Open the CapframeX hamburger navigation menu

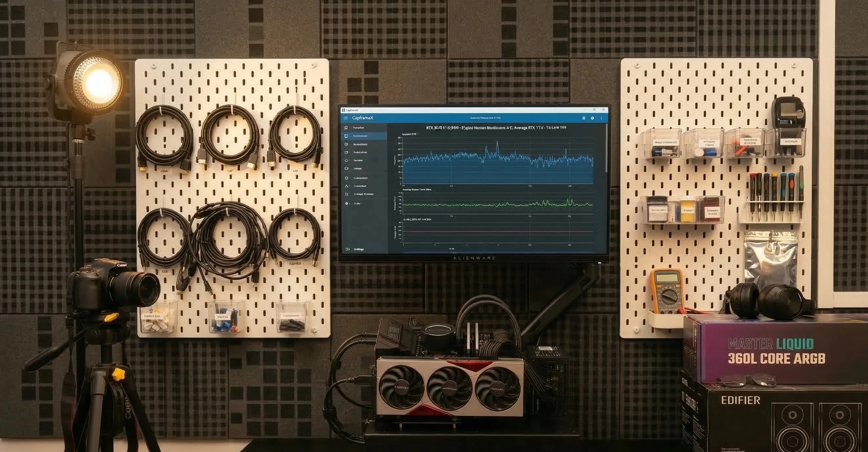tap(346, 118)
